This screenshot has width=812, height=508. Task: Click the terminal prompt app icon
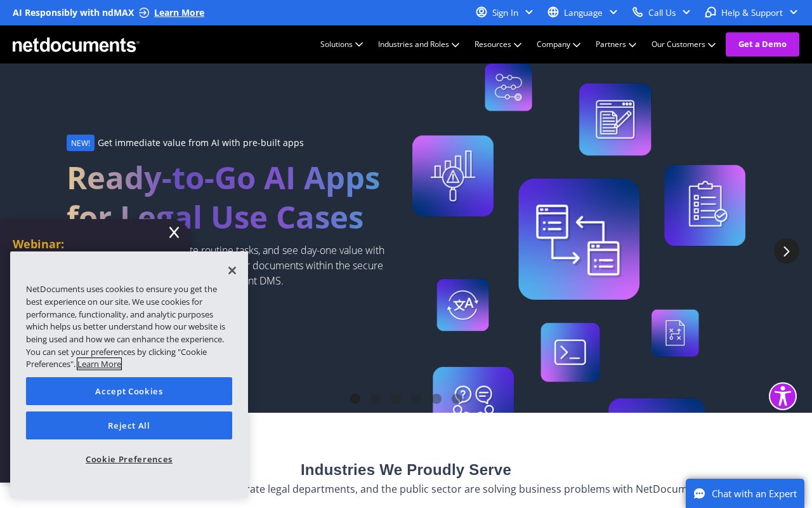click(570, 352)
